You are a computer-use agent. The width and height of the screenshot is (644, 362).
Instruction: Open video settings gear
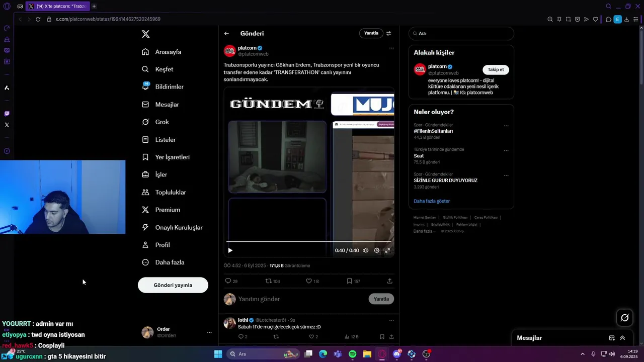click(376, 250)
